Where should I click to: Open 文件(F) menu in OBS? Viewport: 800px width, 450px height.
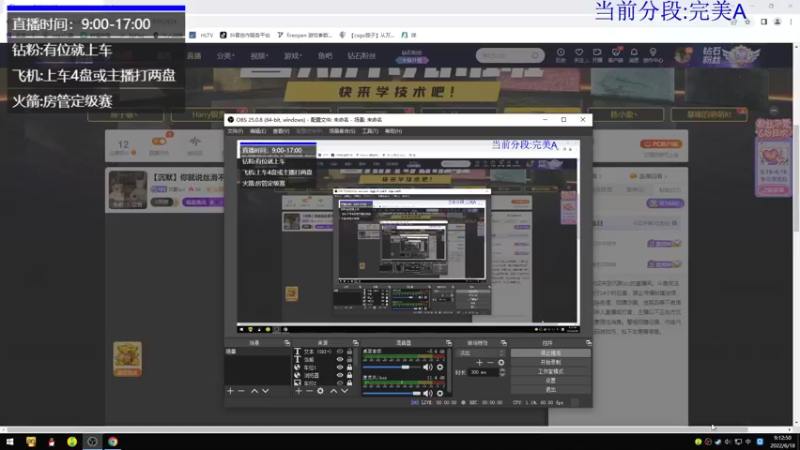pos(235,131)
